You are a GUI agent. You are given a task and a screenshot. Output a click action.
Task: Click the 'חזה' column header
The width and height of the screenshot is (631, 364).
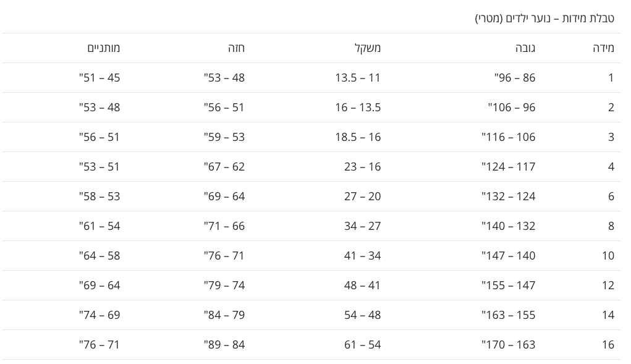point(236,48)
